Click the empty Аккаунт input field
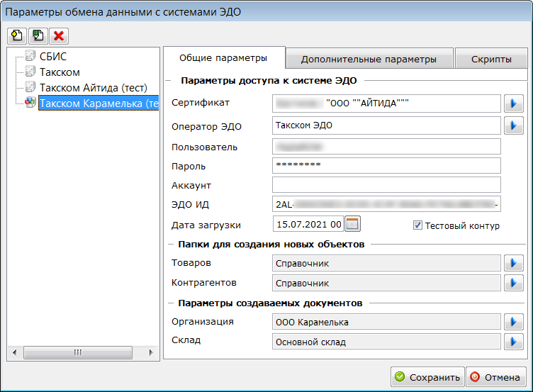Screen dimensions: 533x392 point(386,184)
